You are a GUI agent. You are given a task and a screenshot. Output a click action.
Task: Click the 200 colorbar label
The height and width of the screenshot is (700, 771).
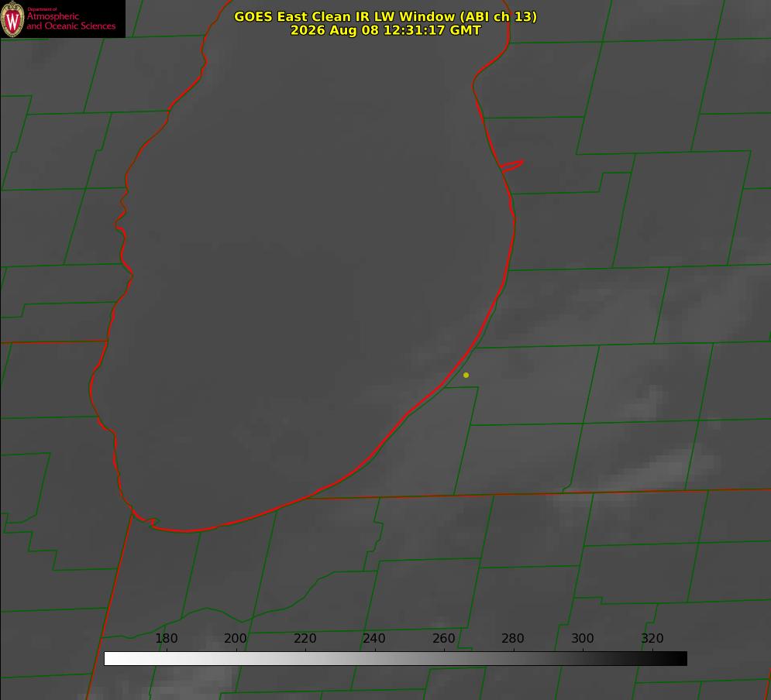point(236,638)
